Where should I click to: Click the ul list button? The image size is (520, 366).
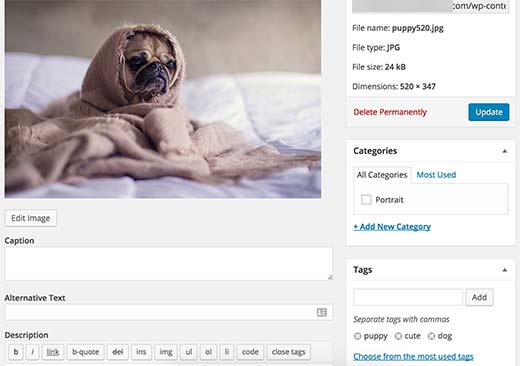coord(189,352)
